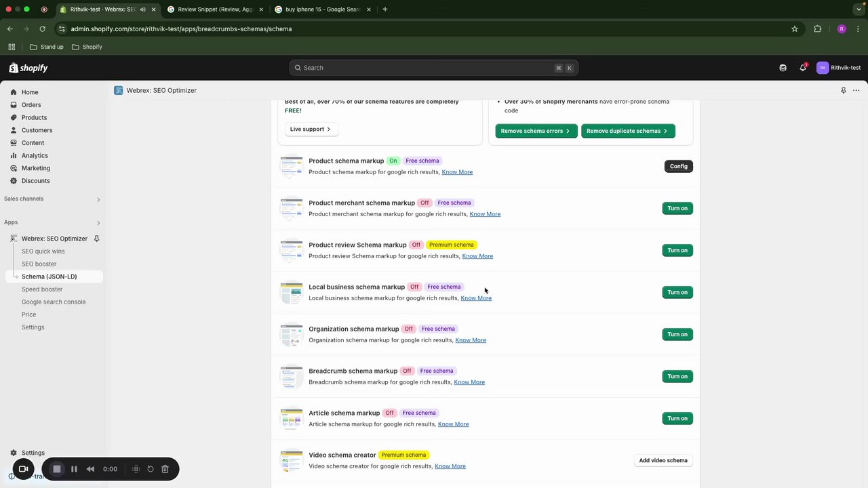Select the Price submenu item
The image size is (868, 488).
29,314
